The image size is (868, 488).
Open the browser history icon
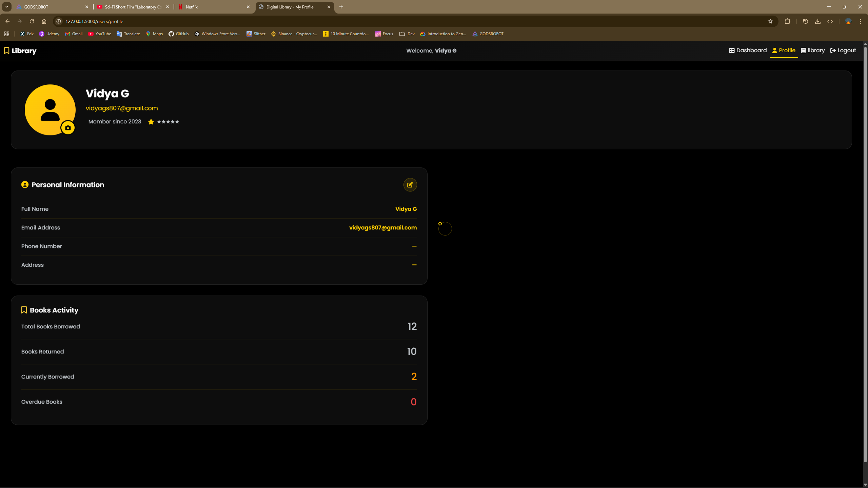[805, 21]
